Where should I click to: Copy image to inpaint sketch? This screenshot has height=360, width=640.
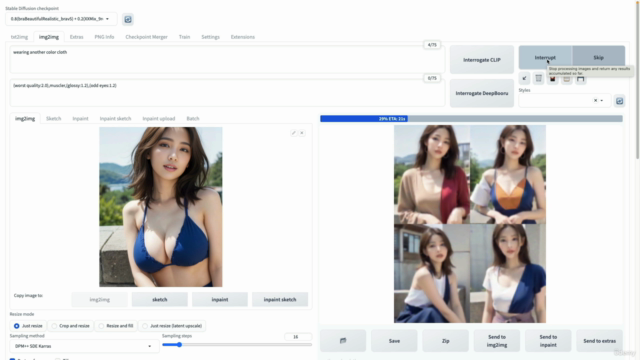point(280,299)
